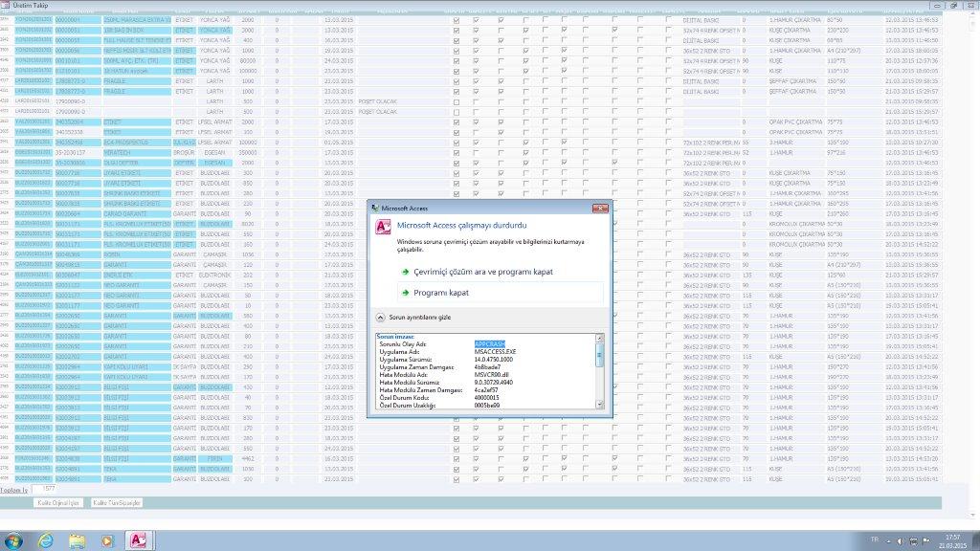Open Internet Explorer from the taskbar
Image resolution: width=980 pixels, height=551 pixels.
[x=45, y=540]
